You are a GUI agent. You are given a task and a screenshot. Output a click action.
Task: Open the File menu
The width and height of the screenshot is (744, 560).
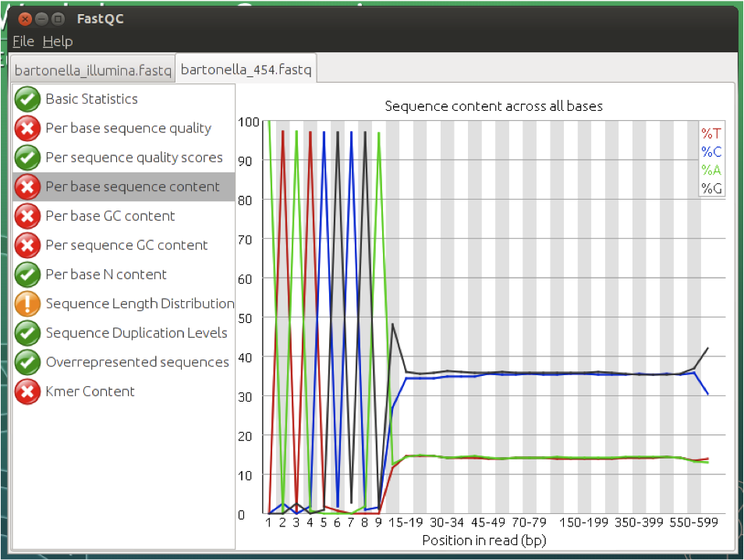coord(23,41)
